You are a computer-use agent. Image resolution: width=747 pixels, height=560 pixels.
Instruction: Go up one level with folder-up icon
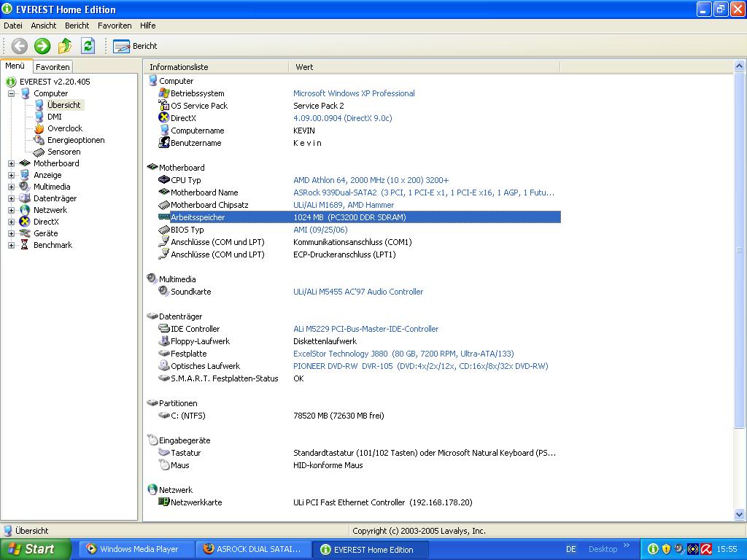click(x=65, y=46)
